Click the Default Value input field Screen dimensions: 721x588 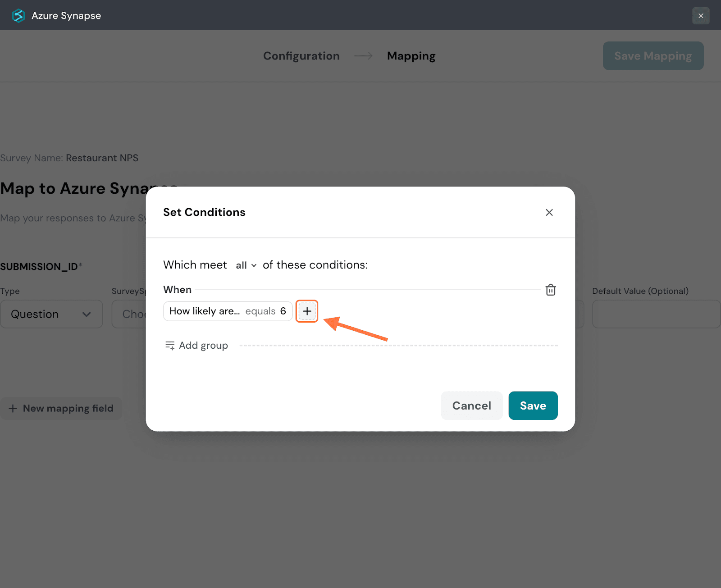click(656, 314)
